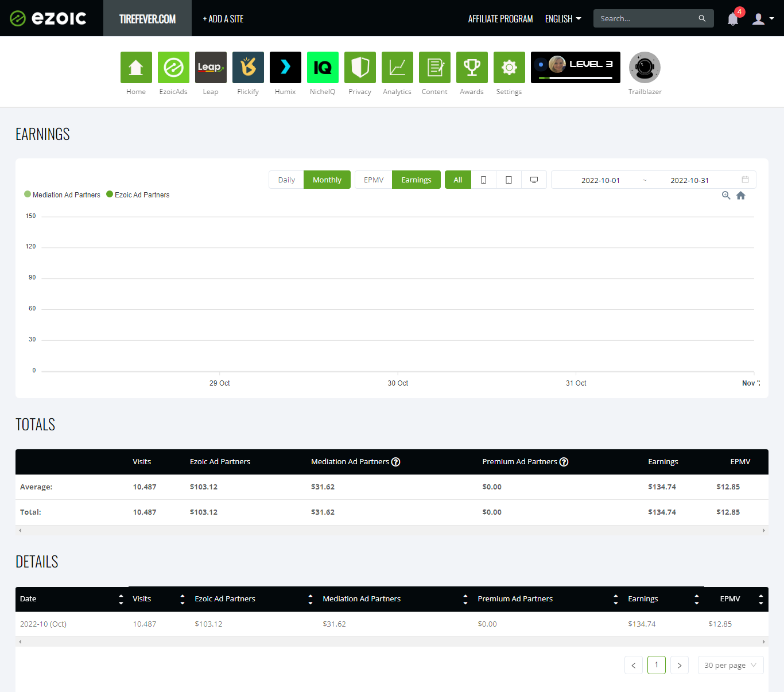Open the user account menu
Image resolution: width=784 pixels, height=692 pixels.
point(763,19)
